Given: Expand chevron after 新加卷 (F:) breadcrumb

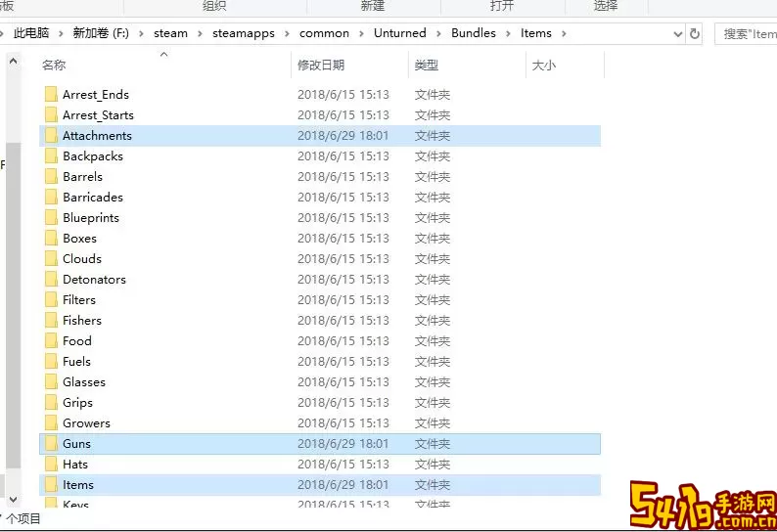Looking at the screenshot, I should pyautogui.click(x=141, y=33).
